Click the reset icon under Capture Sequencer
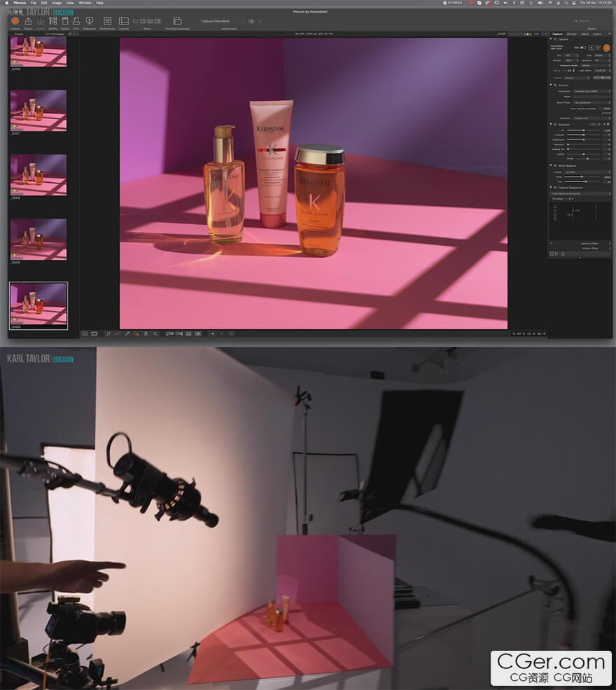616x690 pixels. click(x=563, y=254)
